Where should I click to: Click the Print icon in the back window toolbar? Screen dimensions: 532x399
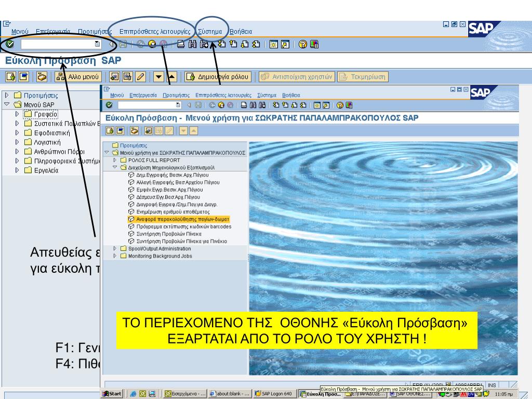click(181, 44)
